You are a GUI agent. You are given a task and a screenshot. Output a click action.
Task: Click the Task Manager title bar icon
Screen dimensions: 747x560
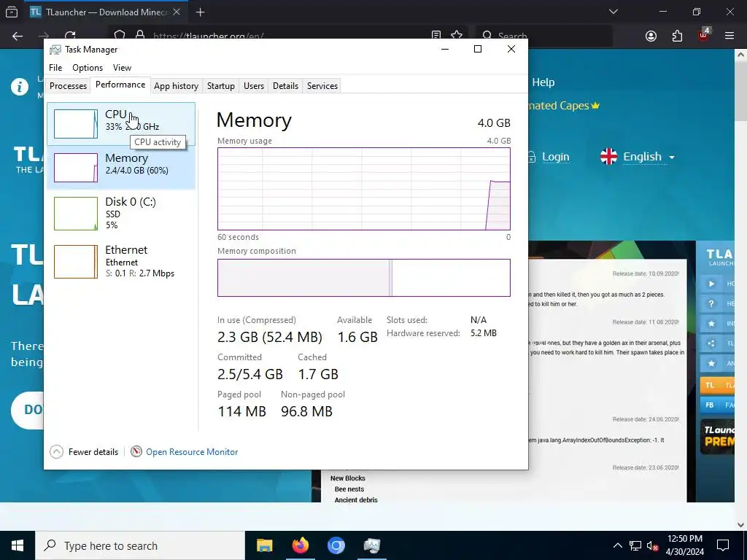tap(55, 50)
